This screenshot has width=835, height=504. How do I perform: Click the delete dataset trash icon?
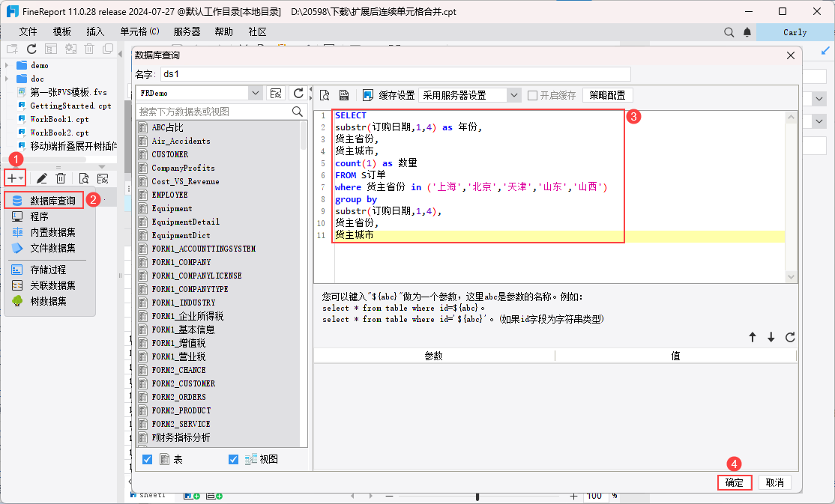[61, 178]
